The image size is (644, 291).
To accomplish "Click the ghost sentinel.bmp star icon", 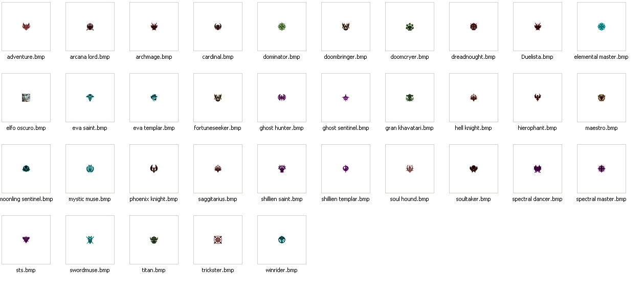I will click(x=346, y=98).
